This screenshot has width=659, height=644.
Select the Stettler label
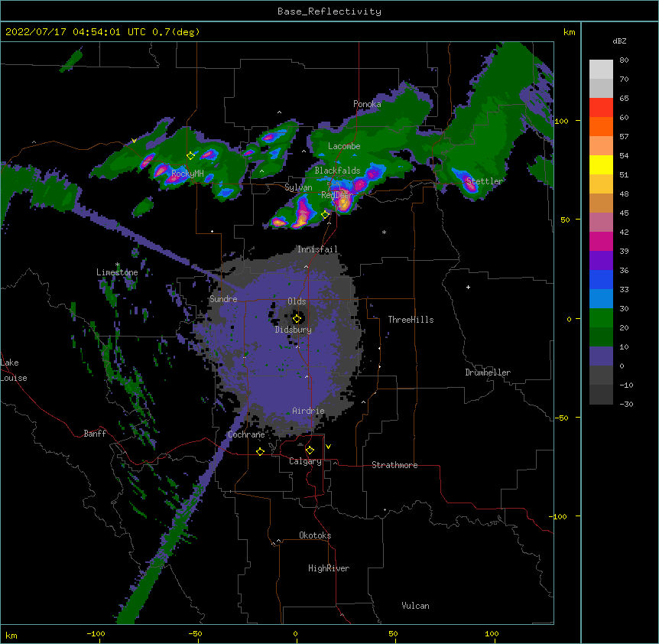pos(484,181)
